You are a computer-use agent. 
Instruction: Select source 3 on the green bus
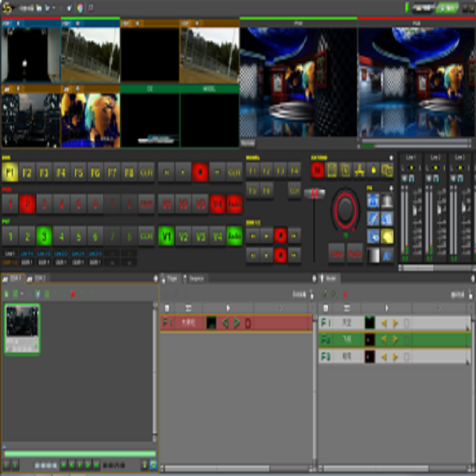(45, 237)
